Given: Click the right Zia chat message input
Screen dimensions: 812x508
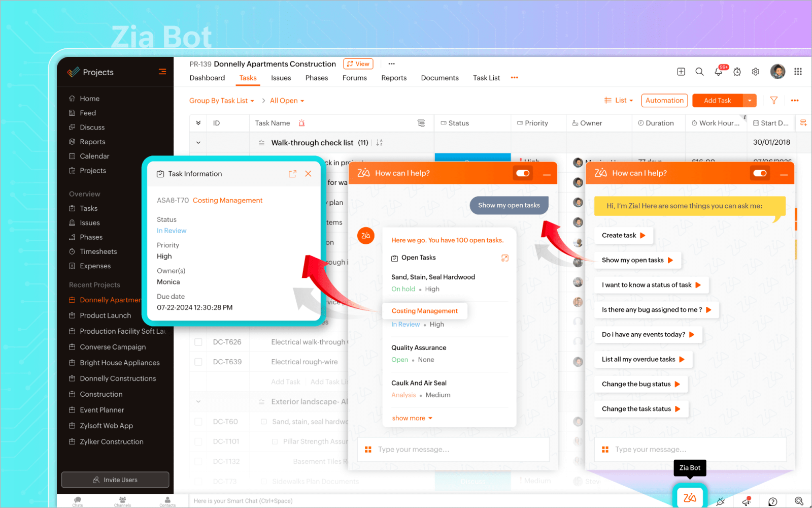Looking at the screenshot, I should pyautogui.click(x=690, y=450).
